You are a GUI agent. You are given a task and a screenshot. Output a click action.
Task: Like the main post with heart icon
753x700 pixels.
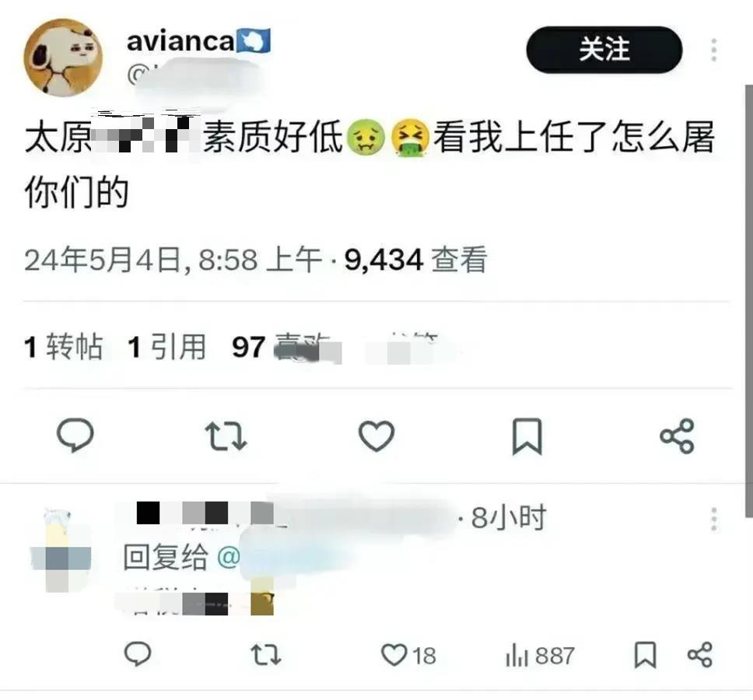tap(376, 436)
